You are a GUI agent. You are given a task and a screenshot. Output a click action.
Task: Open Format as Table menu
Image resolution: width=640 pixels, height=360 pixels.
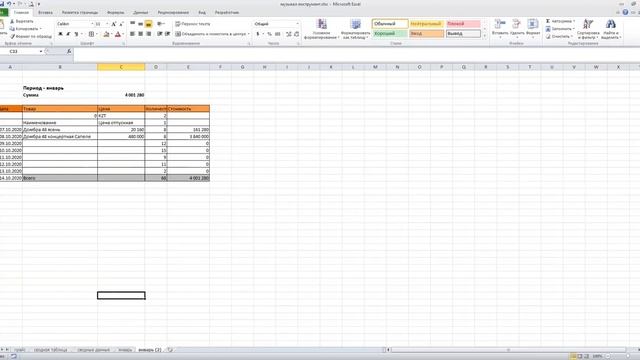coord(356,29)
